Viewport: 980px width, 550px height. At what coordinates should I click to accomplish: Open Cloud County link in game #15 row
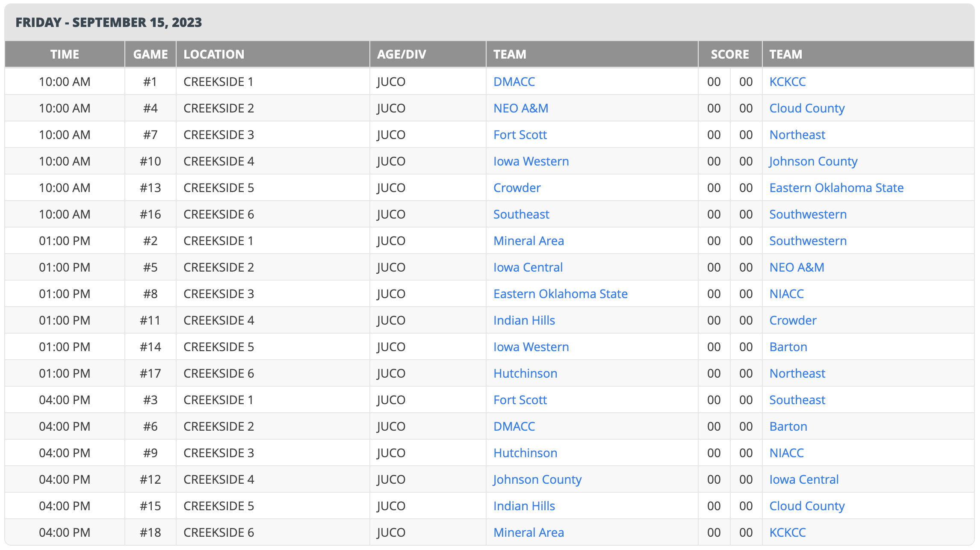[x=806, y=506]
